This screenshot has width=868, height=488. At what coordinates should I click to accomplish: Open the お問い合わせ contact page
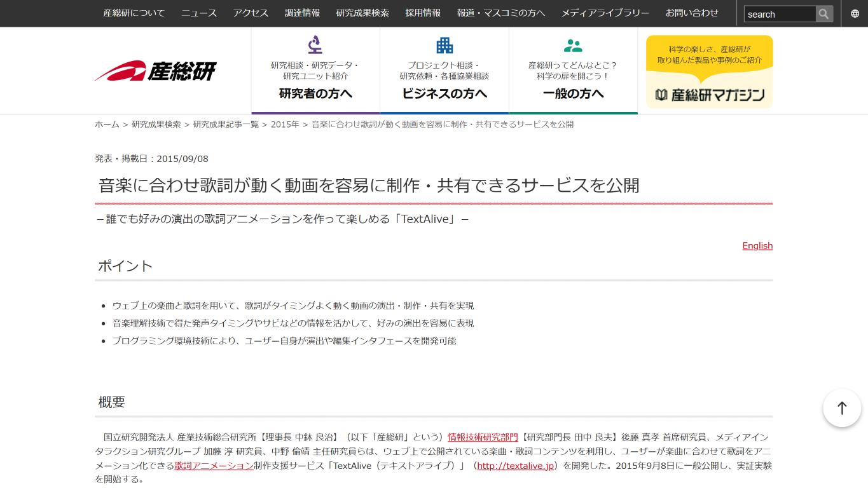tap(692, 13)
